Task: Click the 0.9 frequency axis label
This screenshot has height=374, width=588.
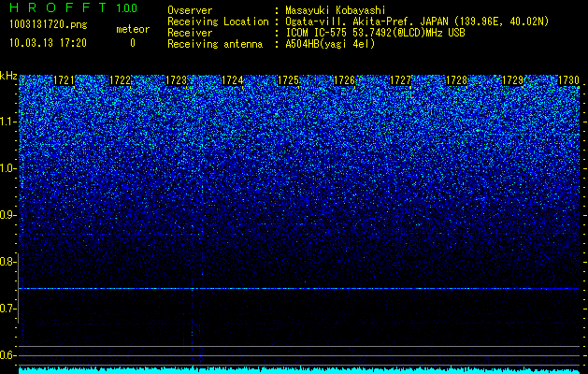Action: (x=8, y=215)
